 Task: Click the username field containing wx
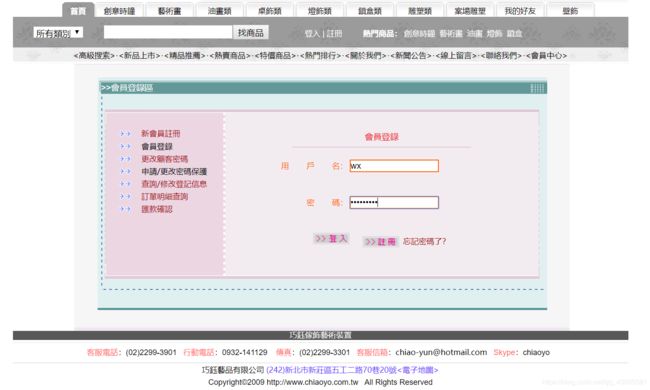394,166
